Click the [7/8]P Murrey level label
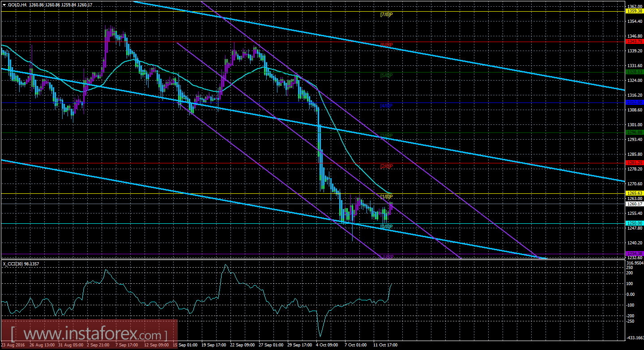The height and width of the screenshot is (350, 644). 386,14
